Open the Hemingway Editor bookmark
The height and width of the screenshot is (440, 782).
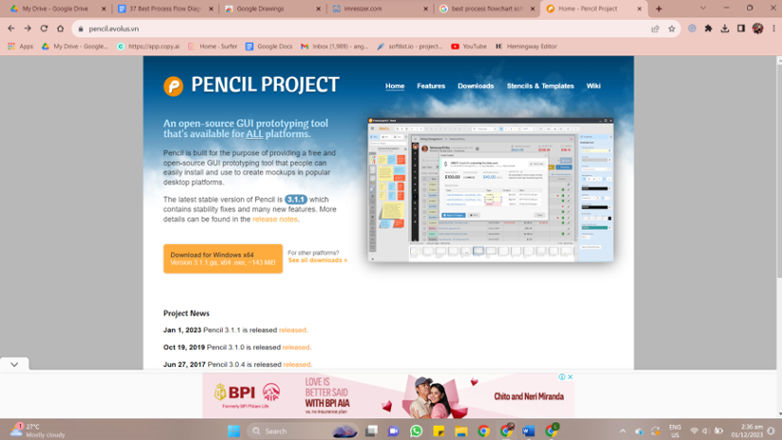(x=526, y=46)
